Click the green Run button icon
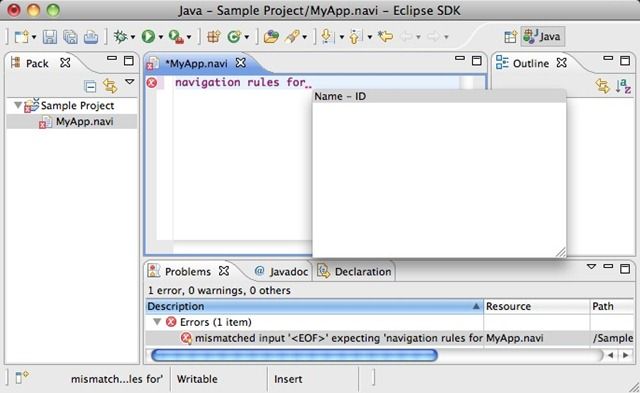The width and height of the screenshot is (640, 393). pos(148,37)
